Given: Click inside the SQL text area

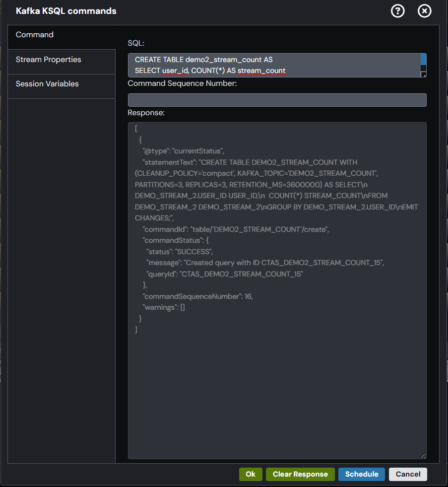Looking at the screenshot, I should [274, 65].
